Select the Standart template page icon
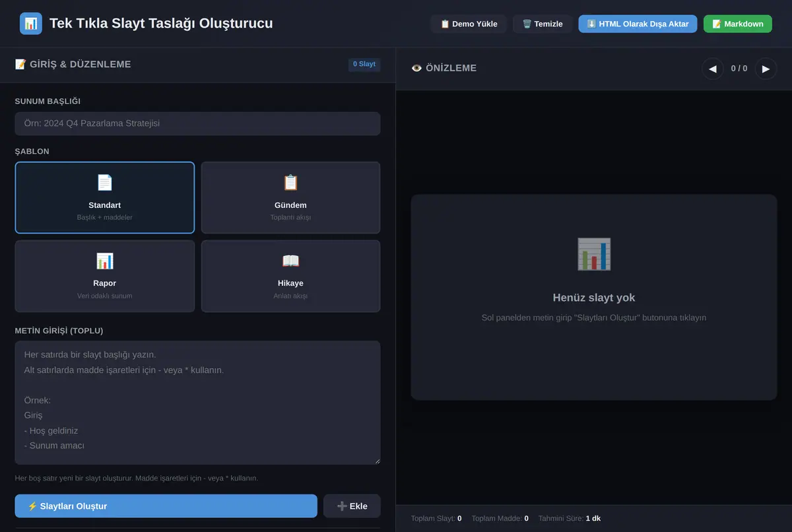 tap(105, 183)
